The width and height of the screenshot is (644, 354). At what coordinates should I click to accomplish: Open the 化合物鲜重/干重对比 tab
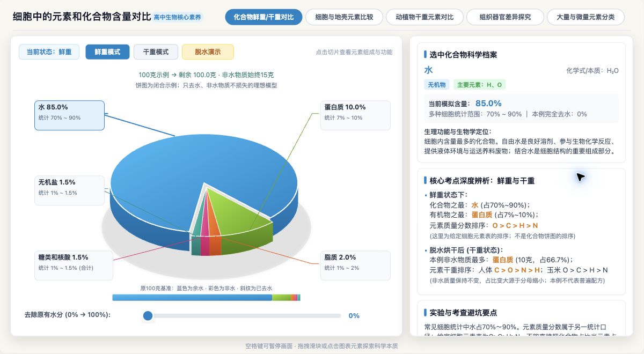[264, 17]
